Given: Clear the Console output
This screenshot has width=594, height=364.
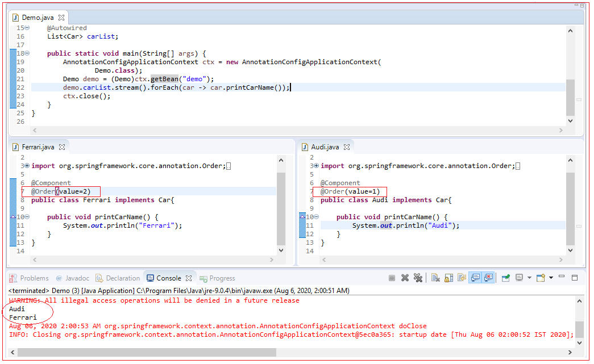Looking at the screenshot, I should click(435, 278).
